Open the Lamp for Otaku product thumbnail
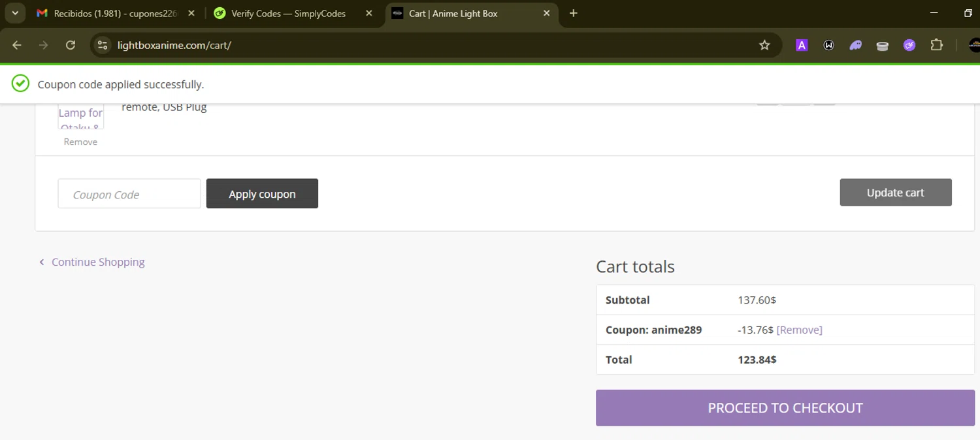This screenshot has height=440, width=980. (81, 116)
